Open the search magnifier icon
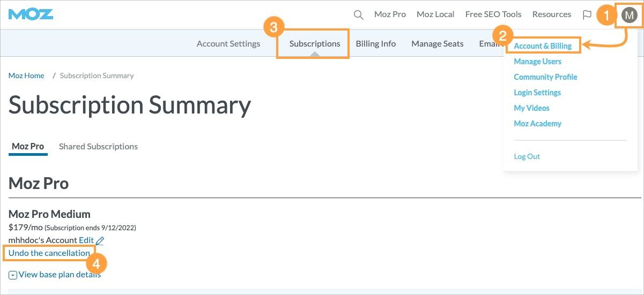Screen dimensions: 644x295 click(358, 15)
